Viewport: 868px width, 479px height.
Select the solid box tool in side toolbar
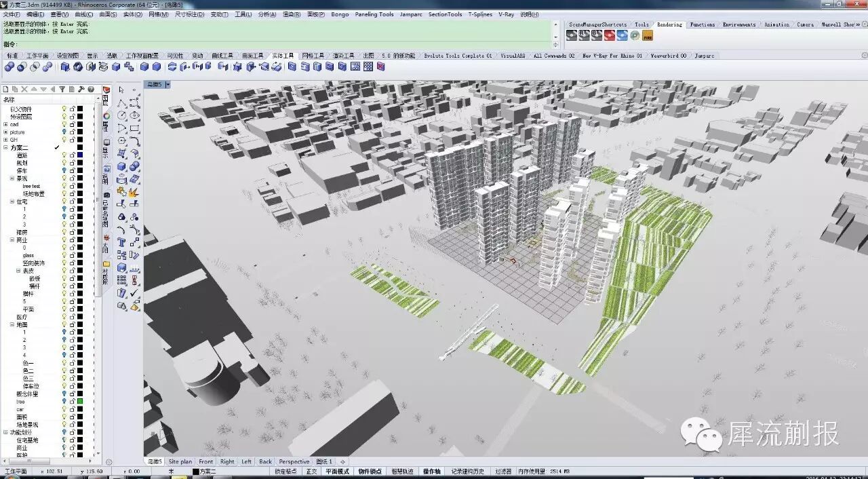pyautogui.click(x=122, y=166)
